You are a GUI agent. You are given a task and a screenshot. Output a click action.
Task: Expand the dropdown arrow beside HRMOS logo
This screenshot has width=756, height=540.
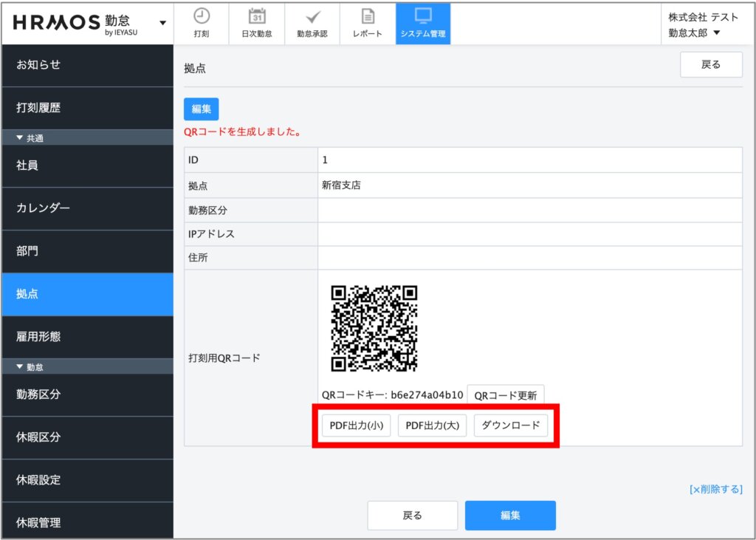(162, 24)
